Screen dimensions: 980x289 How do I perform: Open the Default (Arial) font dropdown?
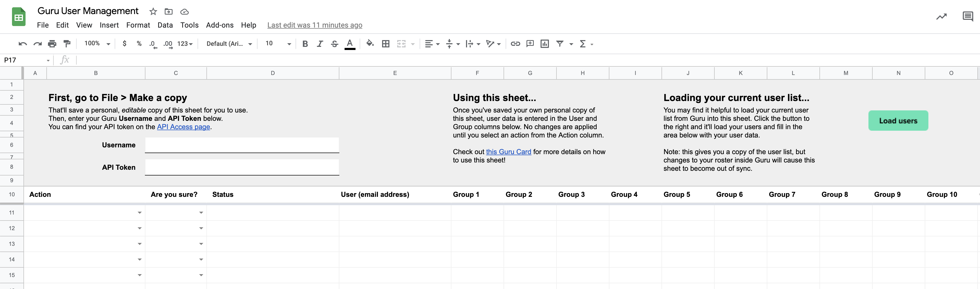click(x=229, y=44)
